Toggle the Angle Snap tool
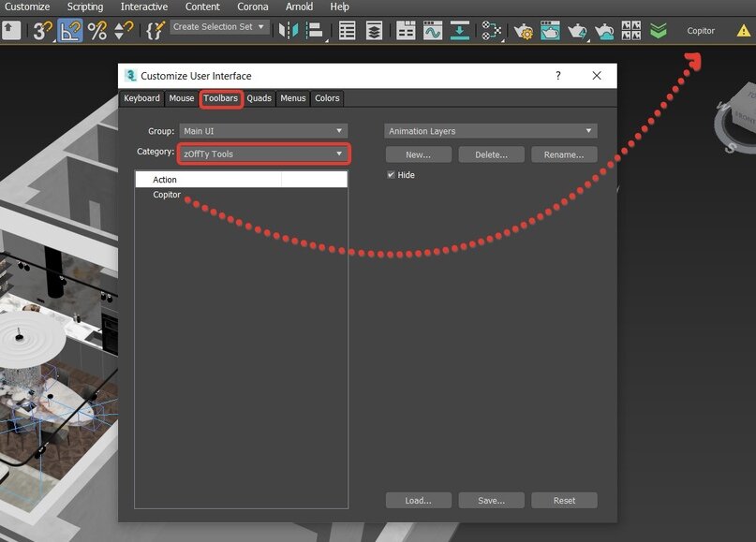Viewport: 756px width, 542px height. (x=70, y=31)
